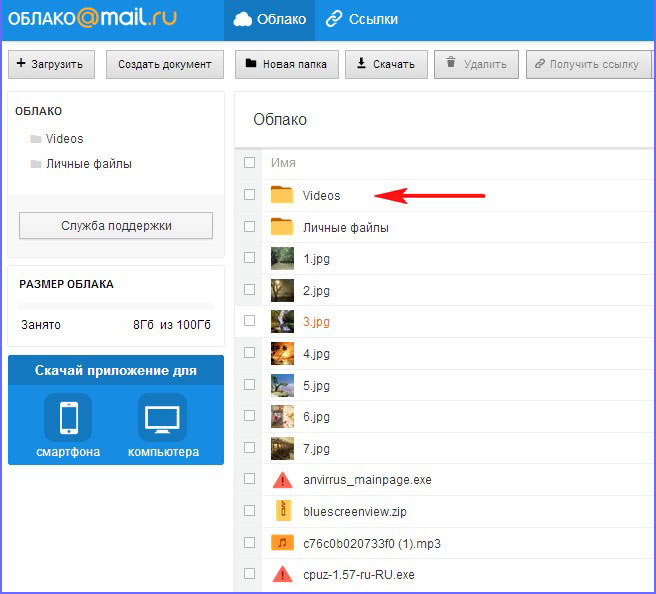Select file name bluescreenview.zip
Image resolution: width=656 pixels, height=594 pixels.
coord(355,512)
